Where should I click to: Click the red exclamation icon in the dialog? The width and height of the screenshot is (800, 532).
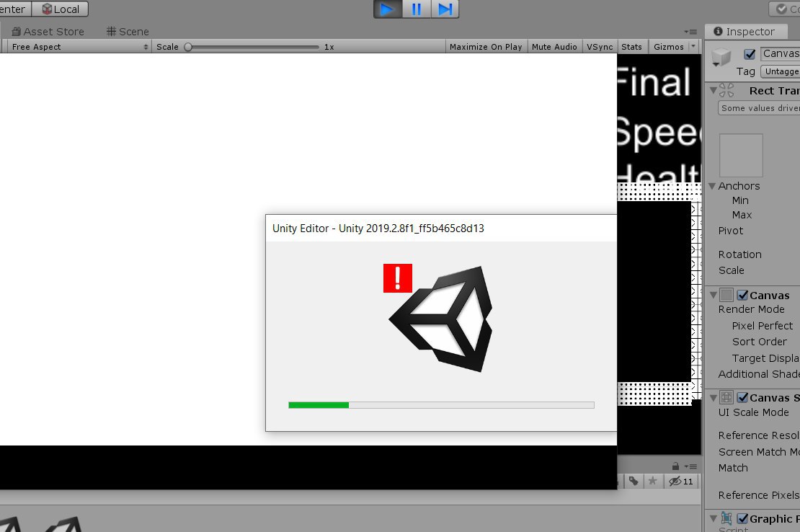(397, 278)
